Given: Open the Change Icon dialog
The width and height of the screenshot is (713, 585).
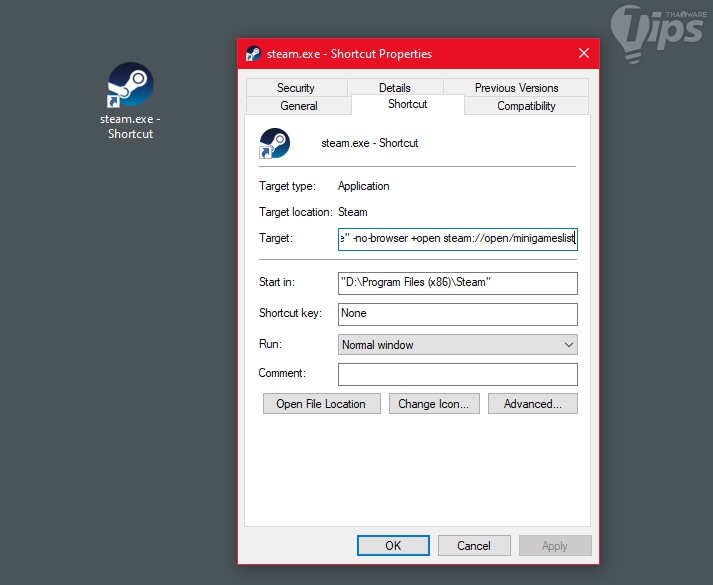Looking at the screenshot, I should [434, 404].
